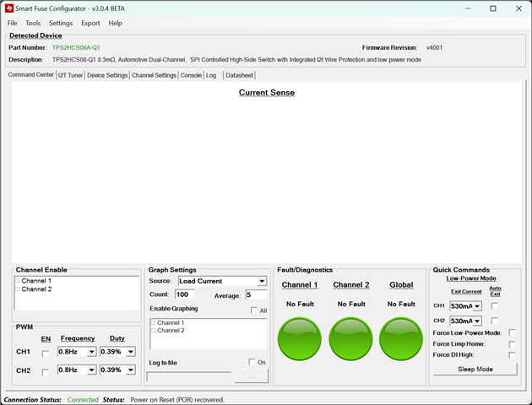Open the Channel Settings tab

154,75
